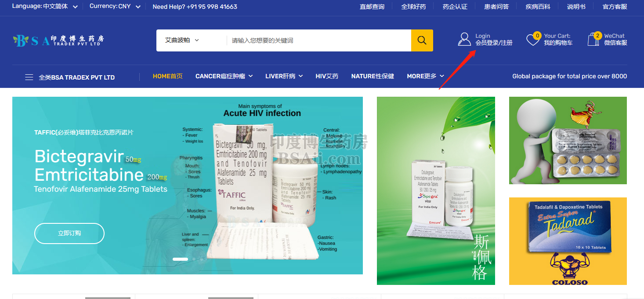Expand the MORE更多 menu

(425, 77)
